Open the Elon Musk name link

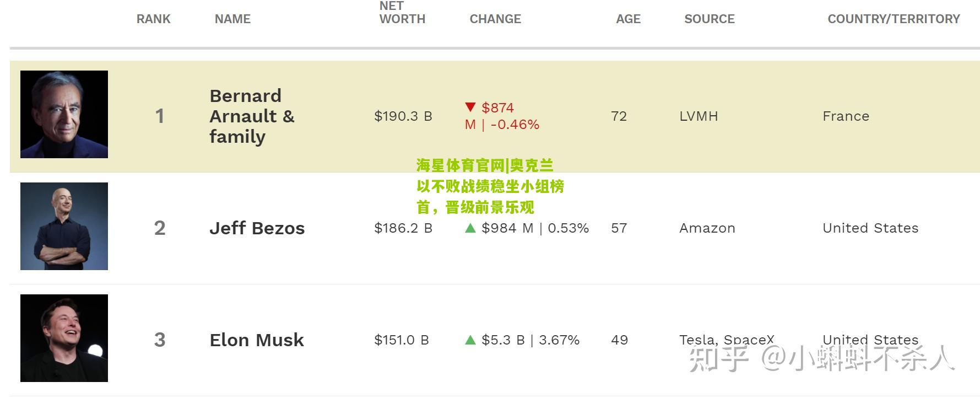[256, 340]
